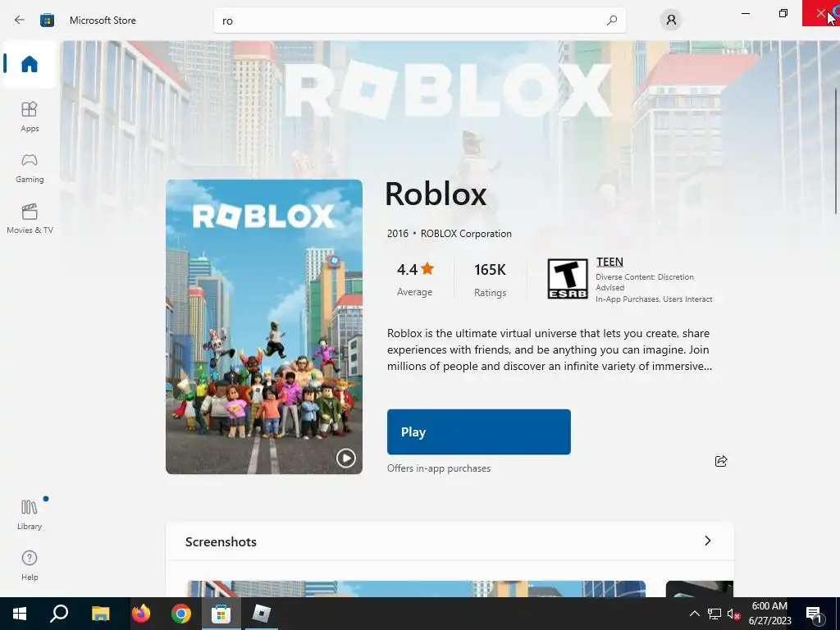Show hidden system tray icons
The width and height of the screenshot is (840, 630).
(x=694, y=614)
